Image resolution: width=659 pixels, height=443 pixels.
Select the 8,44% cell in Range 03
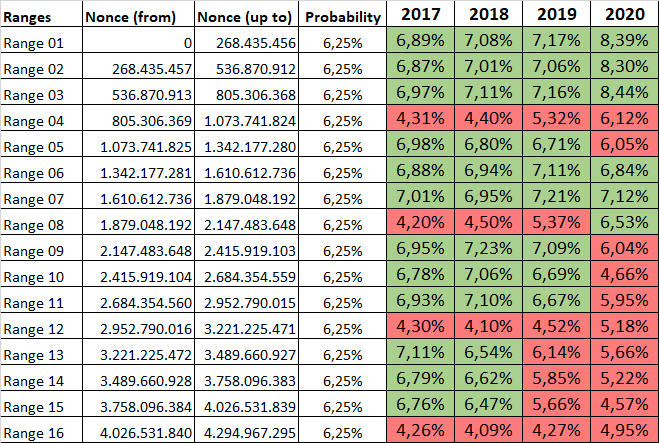[624, 93]
